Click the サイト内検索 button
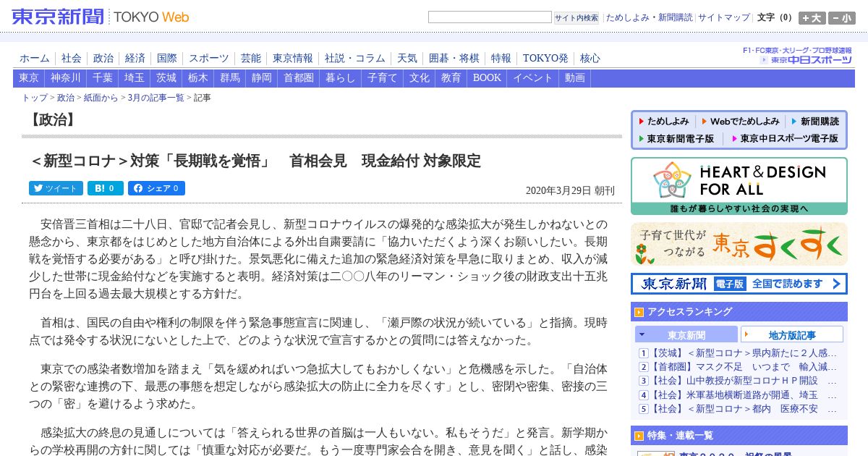The image size is (868, 456). tap(576, 17)
